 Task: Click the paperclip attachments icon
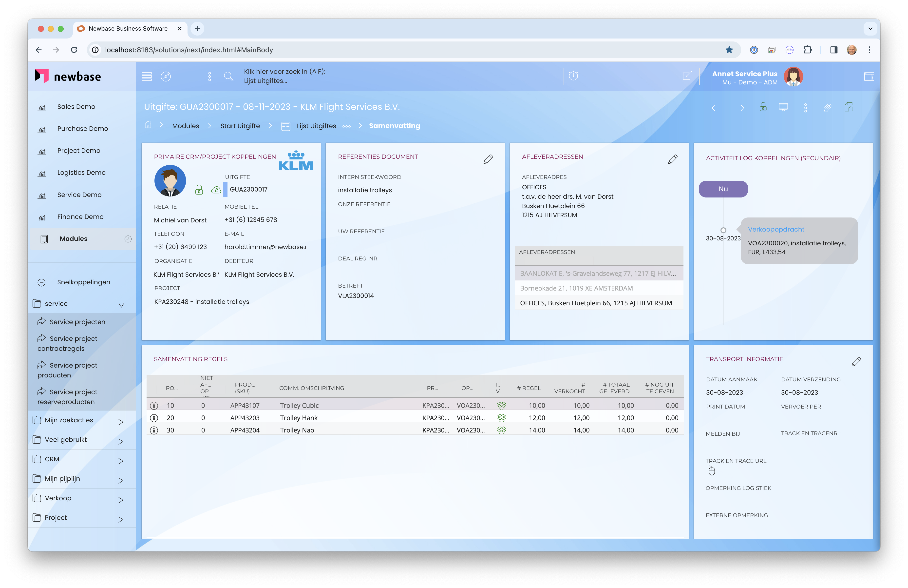click(x=827, y=108)
